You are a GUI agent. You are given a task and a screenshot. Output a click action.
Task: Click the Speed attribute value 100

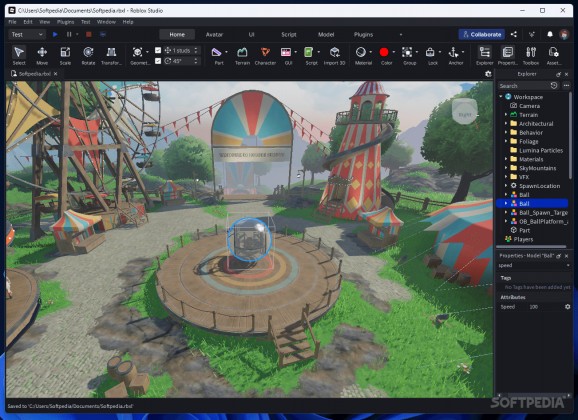pos(534,307)
